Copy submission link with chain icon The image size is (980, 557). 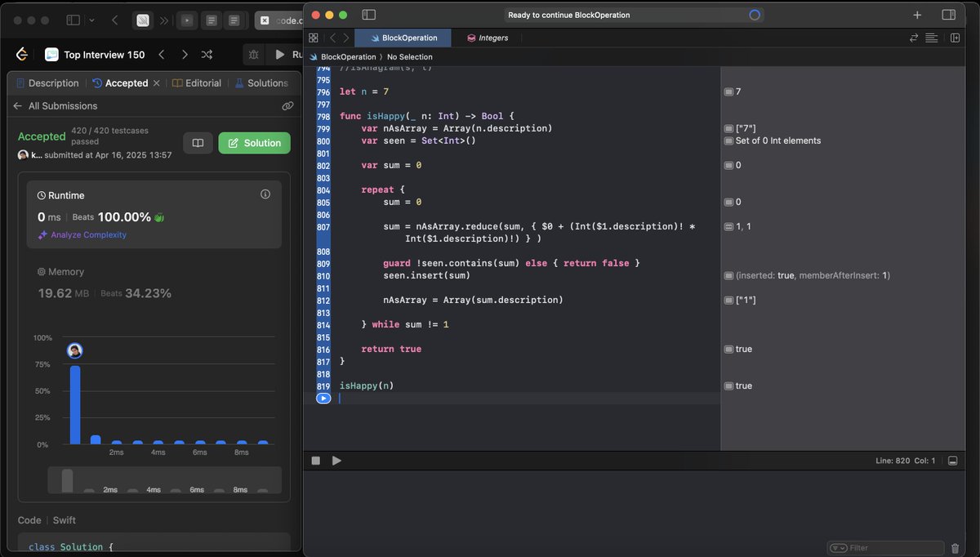(x=287, y=106)
